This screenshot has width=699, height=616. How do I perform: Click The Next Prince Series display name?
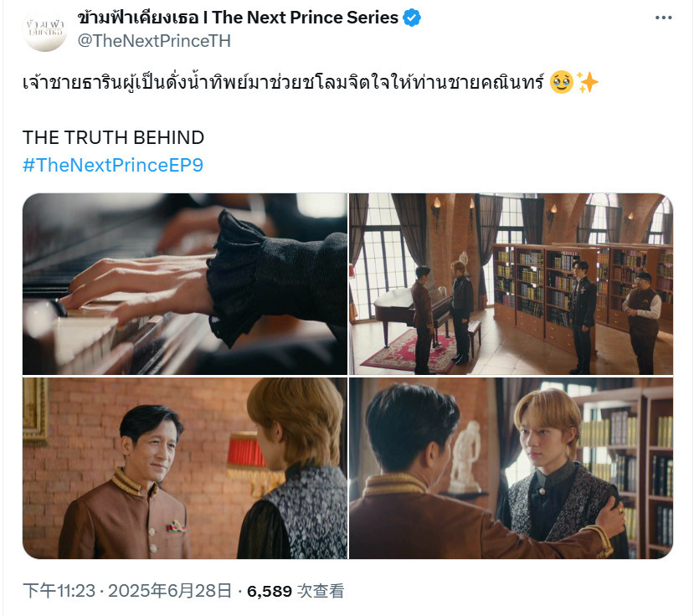click(x=238, y=18)
